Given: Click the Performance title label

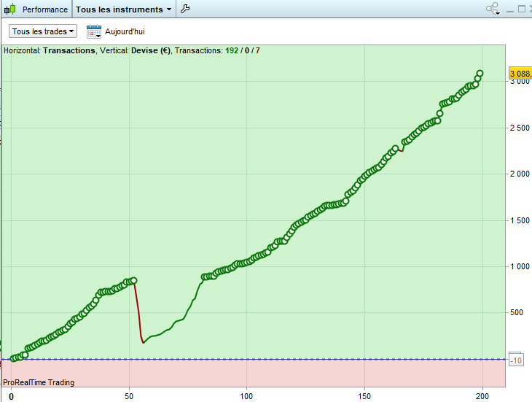Looking at the screenshot, I should pos(44,9).
